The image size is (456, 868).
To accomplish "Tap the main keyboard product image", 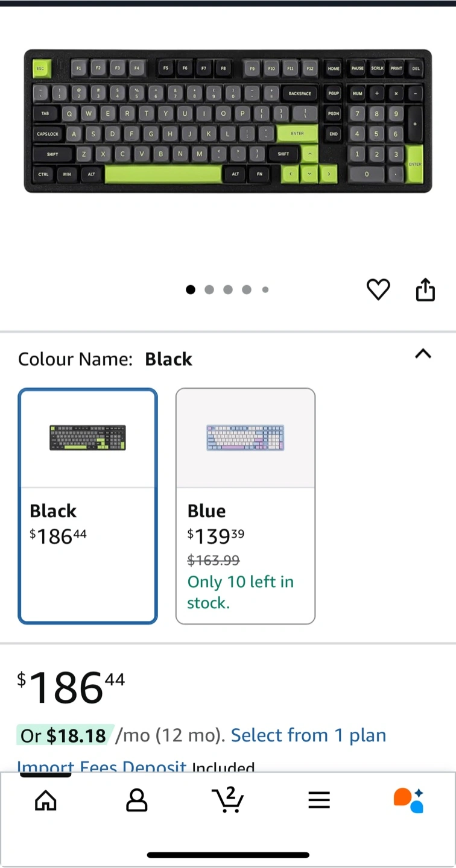I will click(x=228, y=121).
